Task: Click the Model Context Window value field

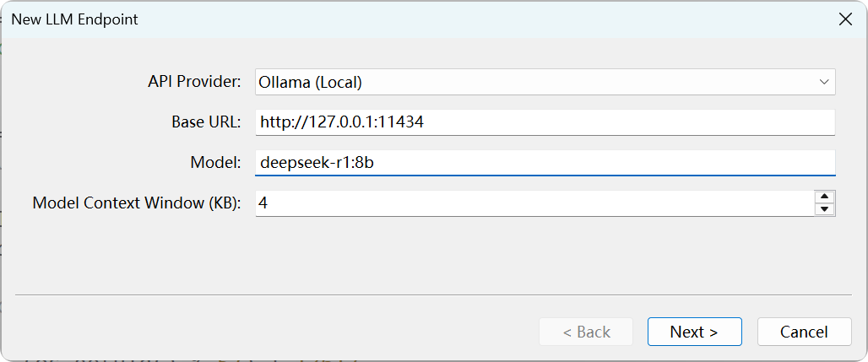Action: point(532,203)
